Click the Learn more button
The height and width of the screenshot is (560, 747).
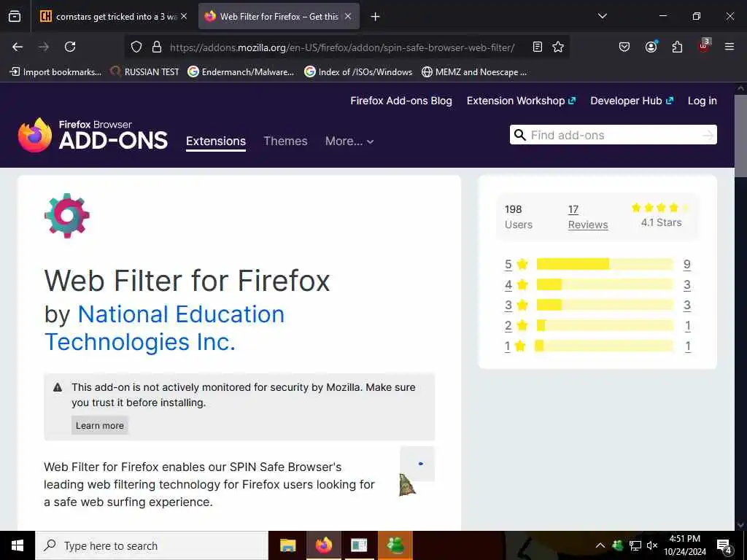[x=99, y=425]
